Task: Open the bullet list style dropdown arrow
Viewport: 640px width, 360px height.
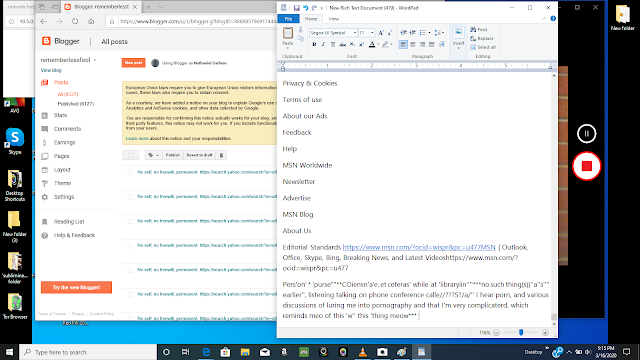Action: [429, 33]
